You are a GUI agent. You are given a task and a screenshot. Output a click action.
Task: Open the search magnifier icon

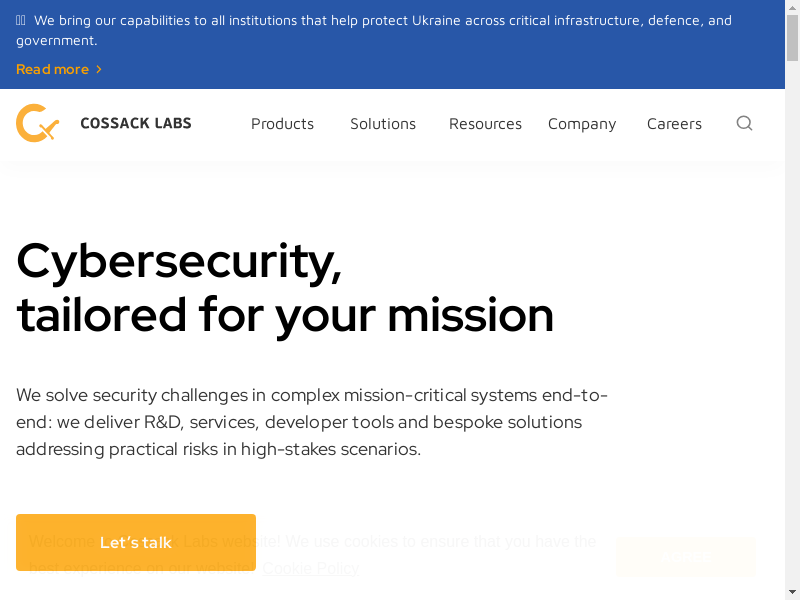click(744, 123)
